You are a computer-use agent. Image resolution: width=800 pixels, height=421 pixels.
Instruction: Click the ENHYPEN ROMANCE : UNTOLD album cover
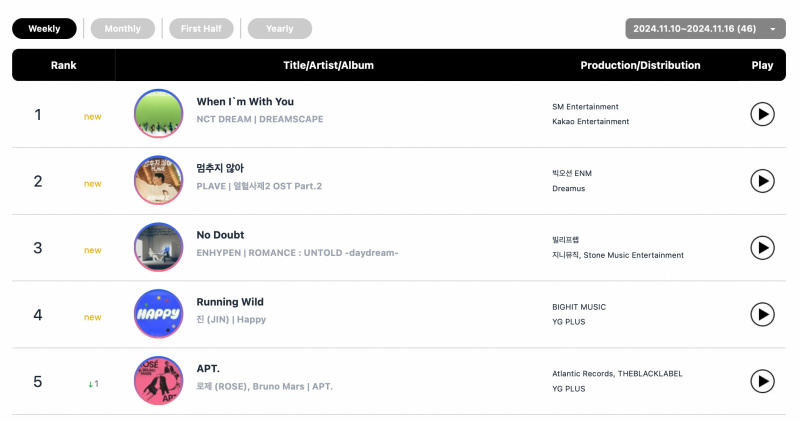[x=159, y=247]
